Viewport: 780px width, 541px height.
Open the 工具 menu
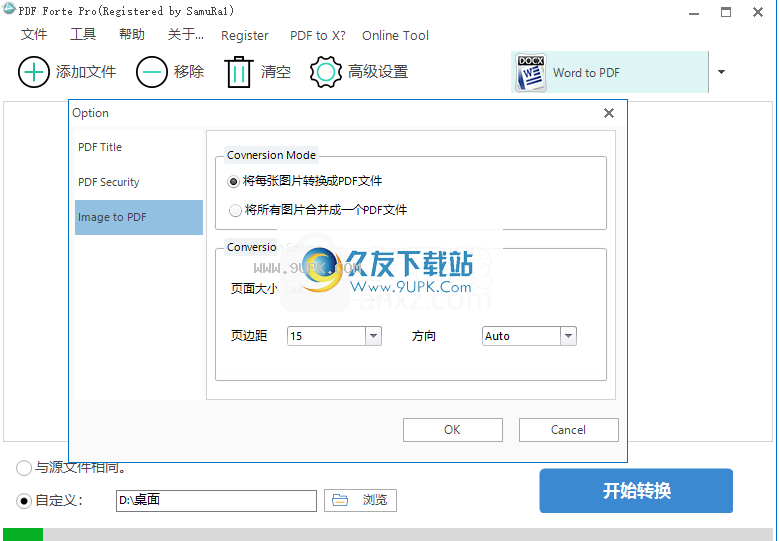(x=83, y=34)
